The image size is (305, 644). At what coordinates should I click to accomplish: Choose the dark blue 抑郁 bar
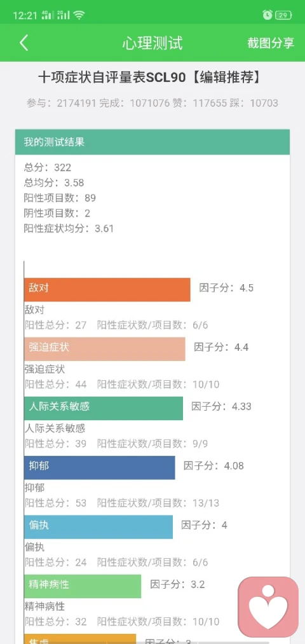100,467
